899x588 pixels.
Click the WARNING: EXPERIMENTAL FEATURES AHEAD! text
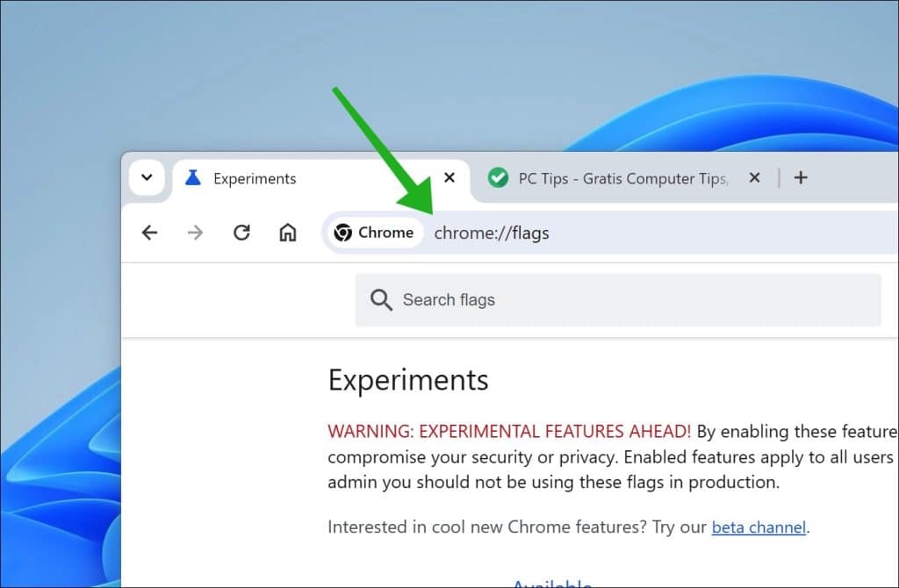[x=509, y=432]
